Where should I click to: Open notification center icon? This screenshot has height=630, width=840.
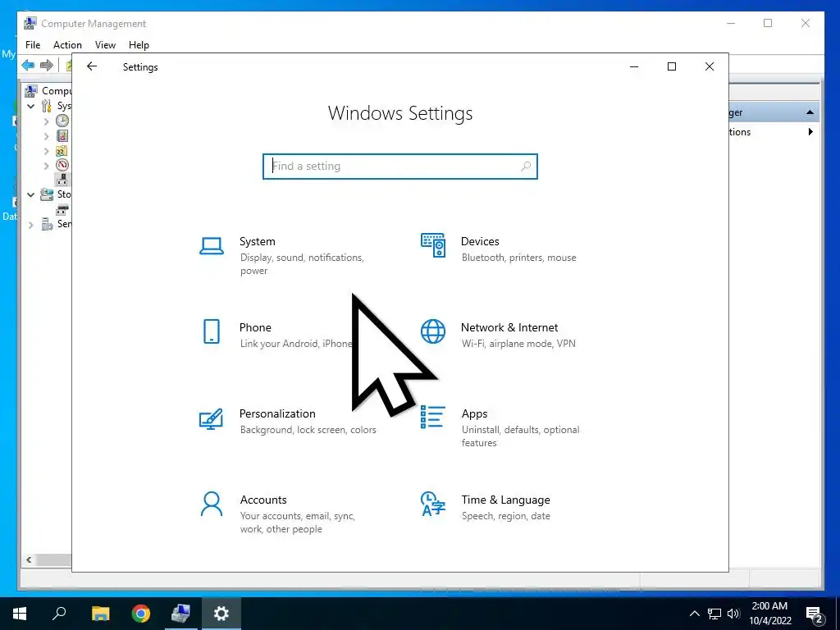click(815, 614)
